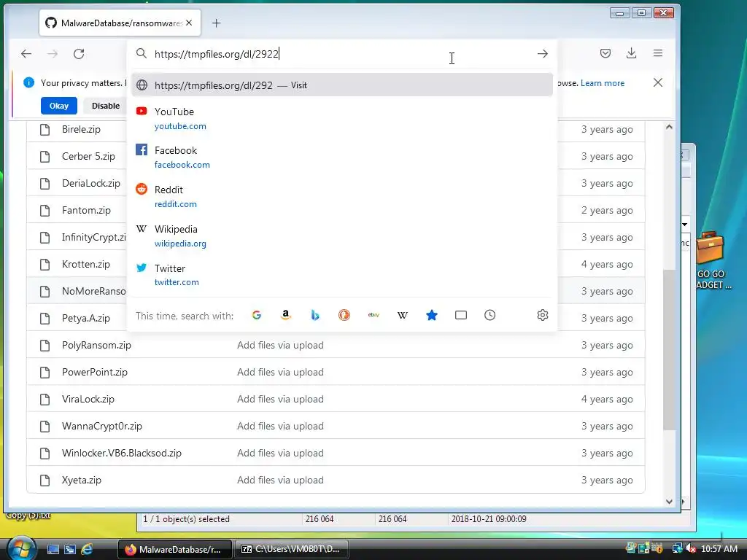Select the Facebook suggestion
Viewport: 747px width, 560px height.
tap(342, 157)
